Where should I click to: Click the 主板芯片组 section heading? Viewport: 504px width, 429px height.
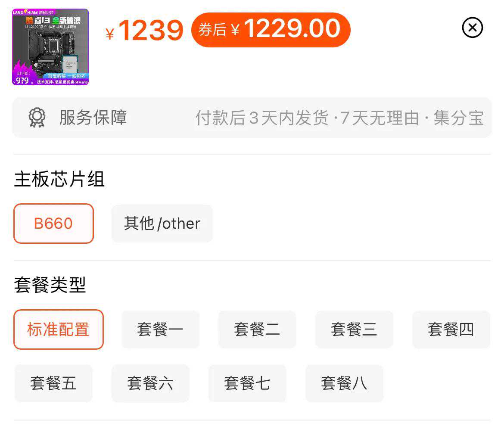(x=59, y=179)
